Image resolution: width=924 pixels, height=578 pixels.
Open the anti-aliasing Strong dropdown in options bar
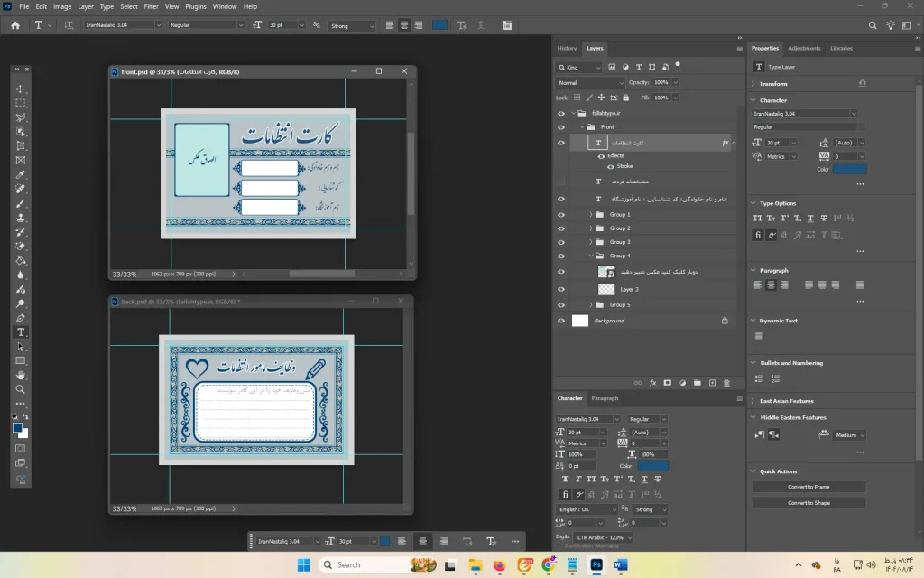[351, 25]
